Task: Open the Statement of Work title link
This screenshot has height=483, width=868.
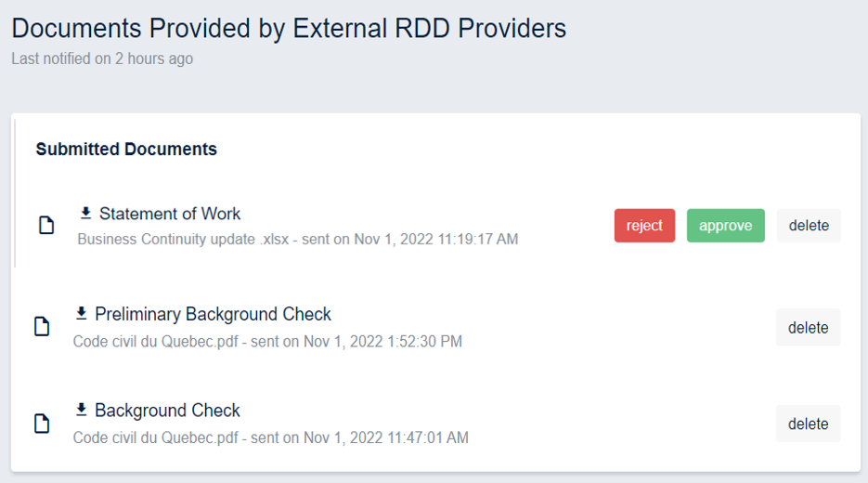Action: click(170, 214)
